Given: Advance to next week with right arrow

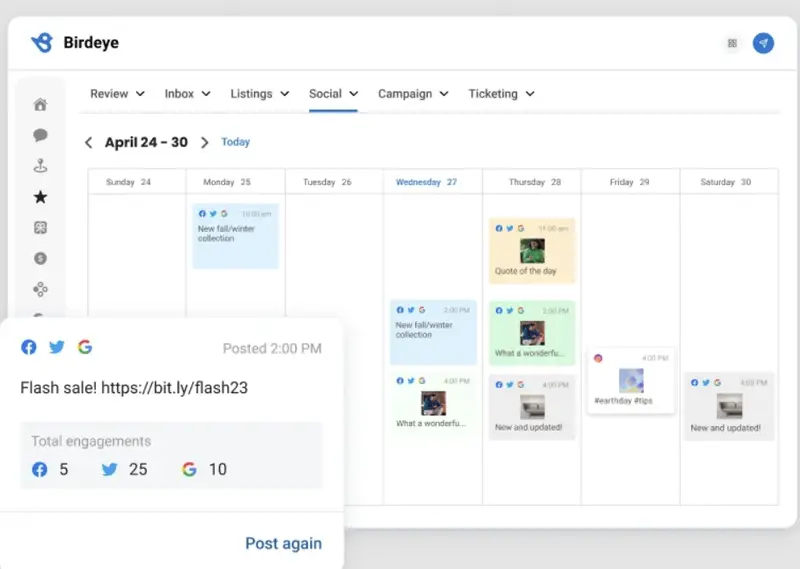Looking at the screenshot, I should [x=205, y=143].
